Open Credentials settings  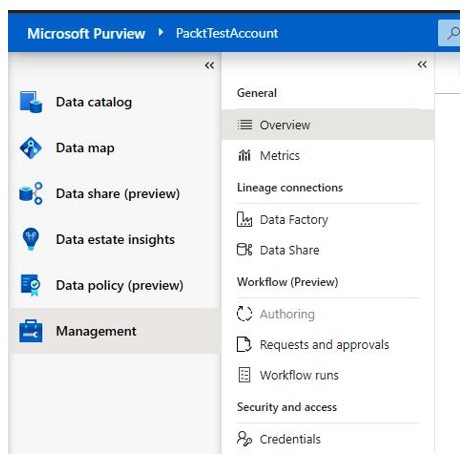328,439
